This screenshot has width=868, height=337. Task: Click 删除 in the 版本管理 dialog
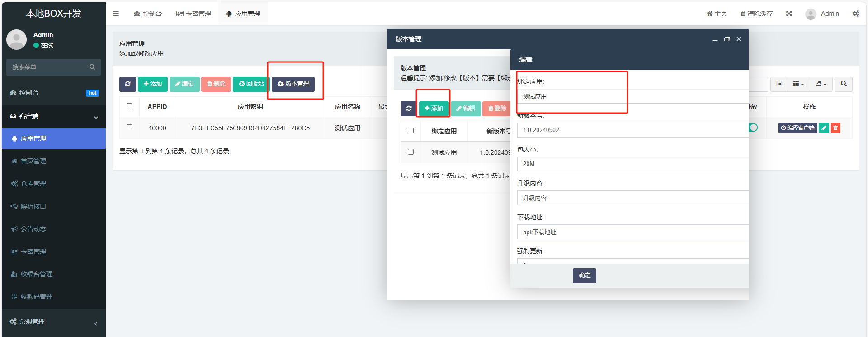click(497, 109)
